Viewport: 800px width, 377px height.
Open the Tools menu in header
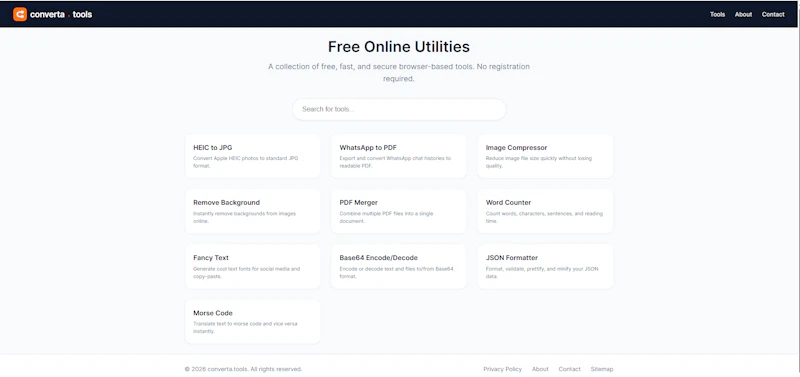(717, 14)
